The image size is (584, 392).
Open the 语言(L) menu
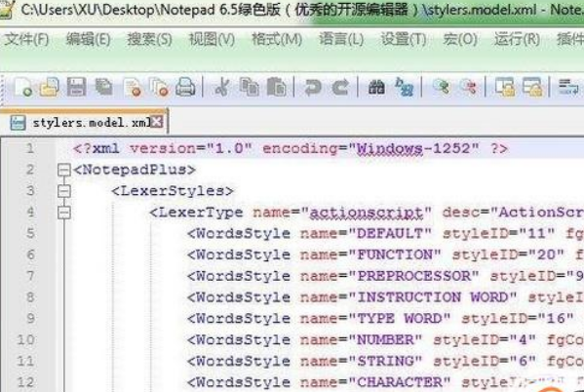[x=341, y=39]
